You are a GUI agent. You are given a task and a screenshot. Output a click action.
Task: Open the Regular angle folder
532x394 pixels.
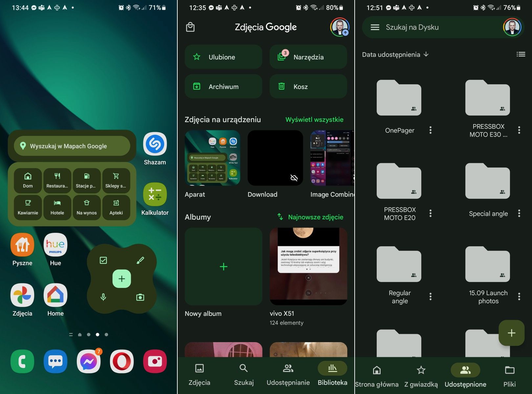[x=399, y=264]
